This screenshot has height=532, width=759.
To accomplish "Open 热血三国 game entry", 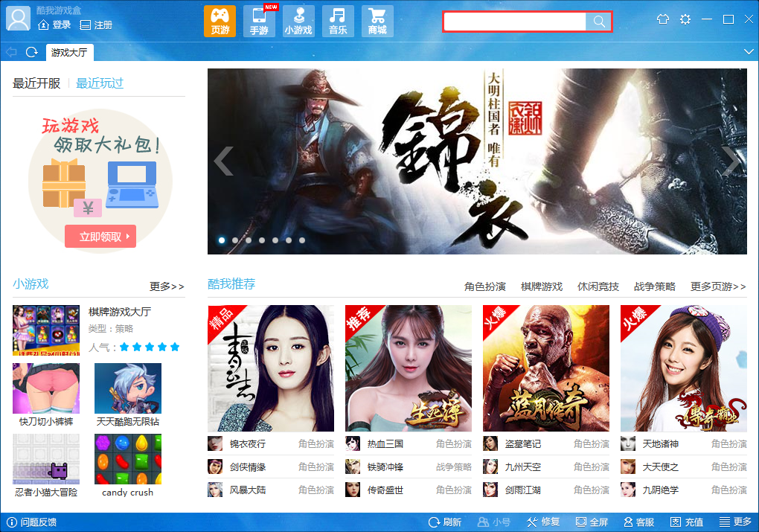I will coord(408,444).
